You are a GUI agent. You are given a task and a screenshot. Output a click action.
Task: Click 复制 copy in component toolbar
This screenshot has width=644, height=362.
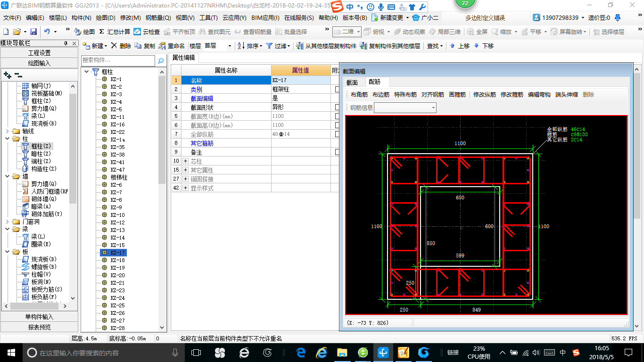coord(145,46)
